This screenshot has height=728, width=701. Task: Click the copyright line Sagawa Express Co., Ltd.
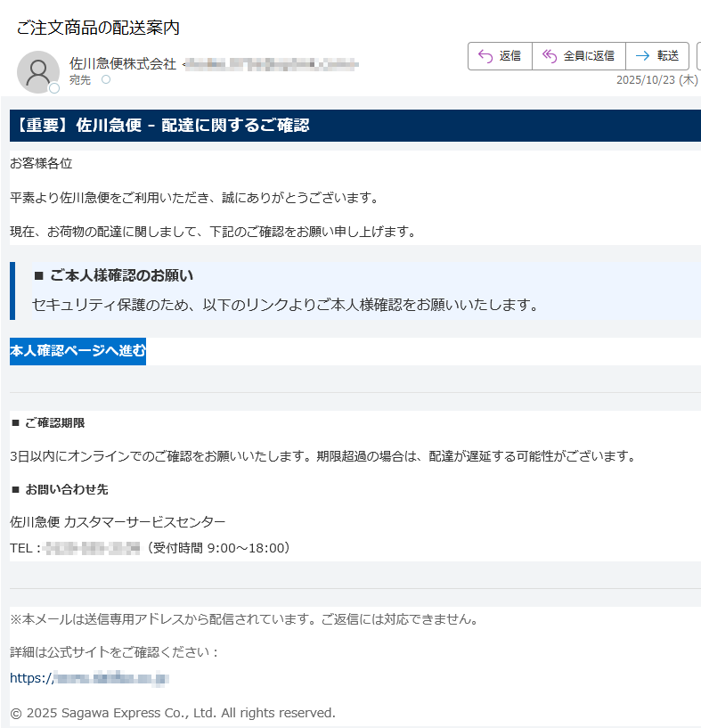pos(172,713)
